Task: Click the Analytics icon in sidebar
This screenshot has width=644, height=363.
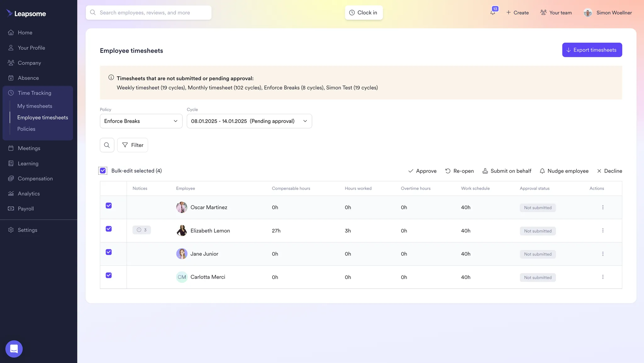Action: click(x=11, y=193)
